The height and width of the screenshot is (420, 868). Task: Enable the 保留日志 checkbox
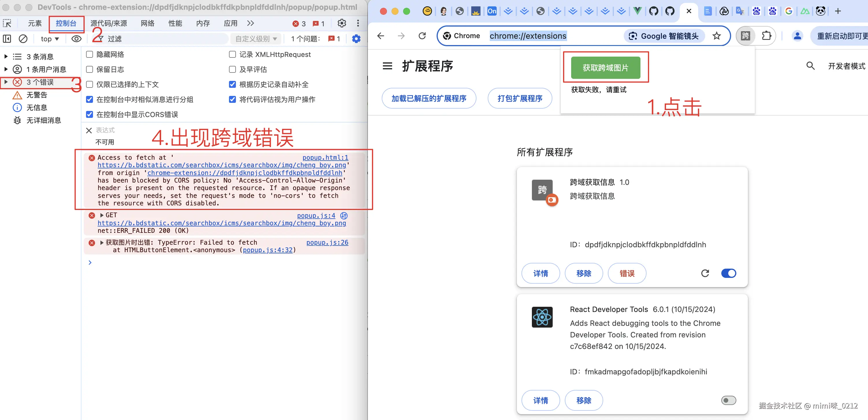coord(90,69)
